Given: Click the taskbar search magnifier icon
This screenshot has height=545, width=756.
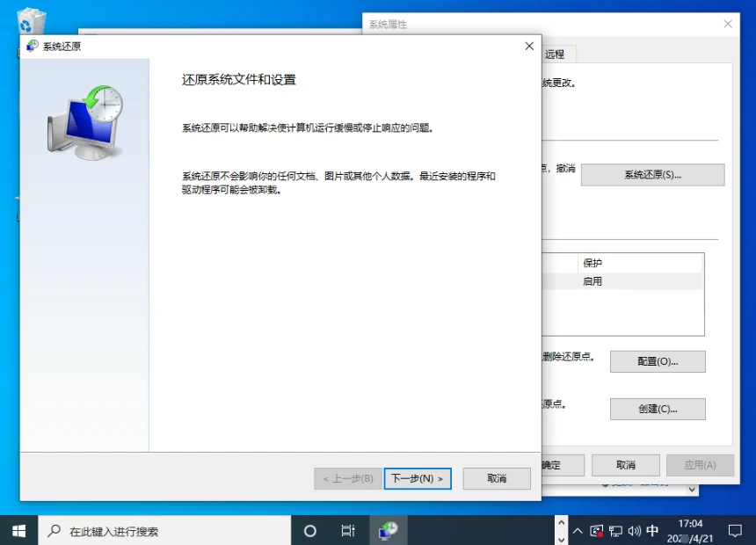Looking at the screenshot, I should [x=54, y=531].
